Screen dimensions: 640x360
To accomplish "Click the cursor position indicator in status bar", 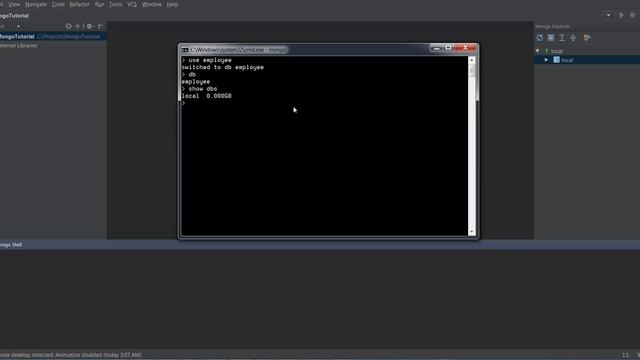I will [x=625, y=355].
